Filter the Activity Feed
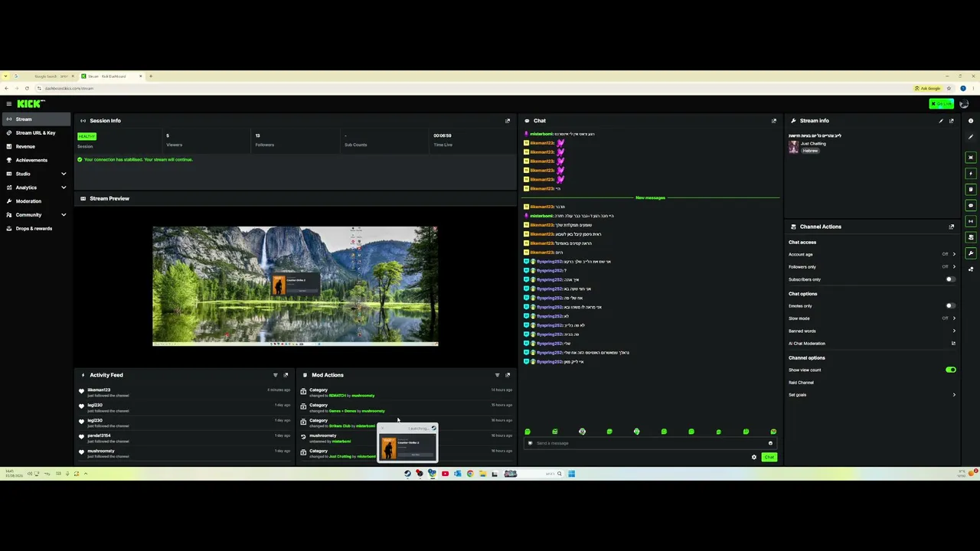This screenshot has height=551, width=980. click(276, 375)
